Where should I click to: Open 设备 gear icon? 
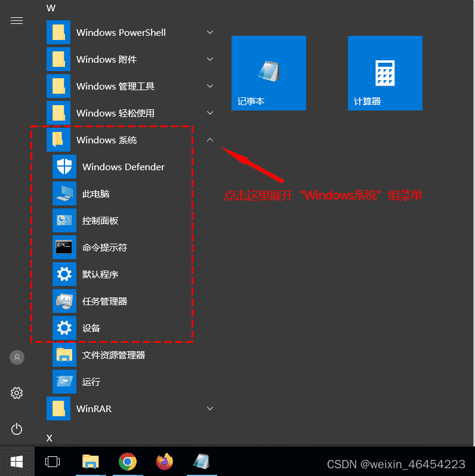pos(64,328)
